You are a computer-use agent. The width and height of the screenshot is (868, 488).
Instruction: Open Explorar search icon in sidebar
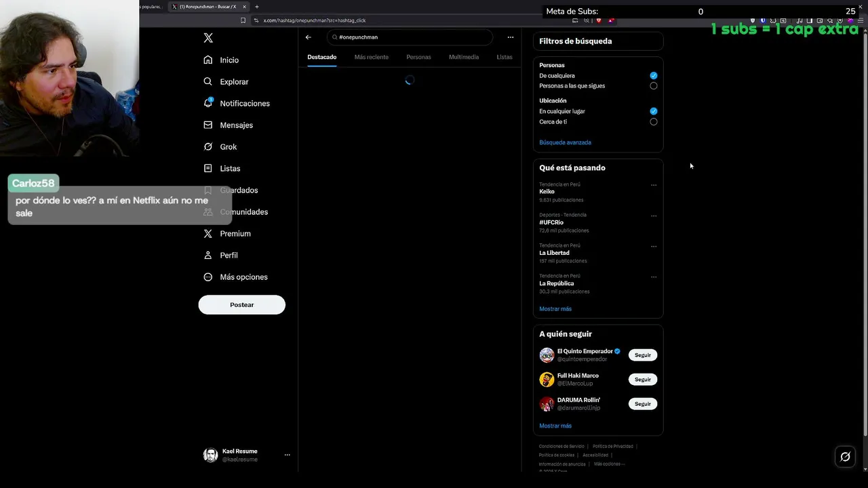[208, 81]
